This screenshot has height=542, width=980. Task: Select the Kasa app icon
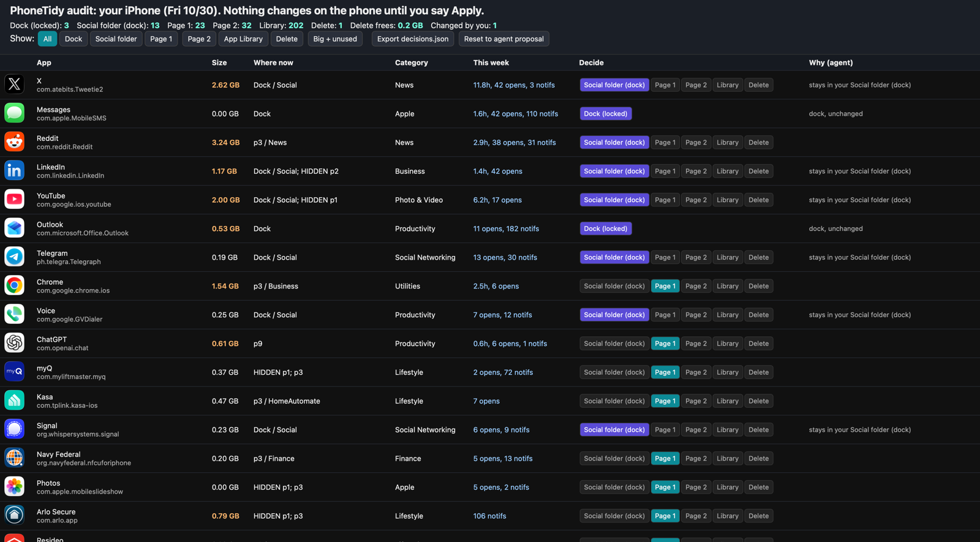click(14, 401)
